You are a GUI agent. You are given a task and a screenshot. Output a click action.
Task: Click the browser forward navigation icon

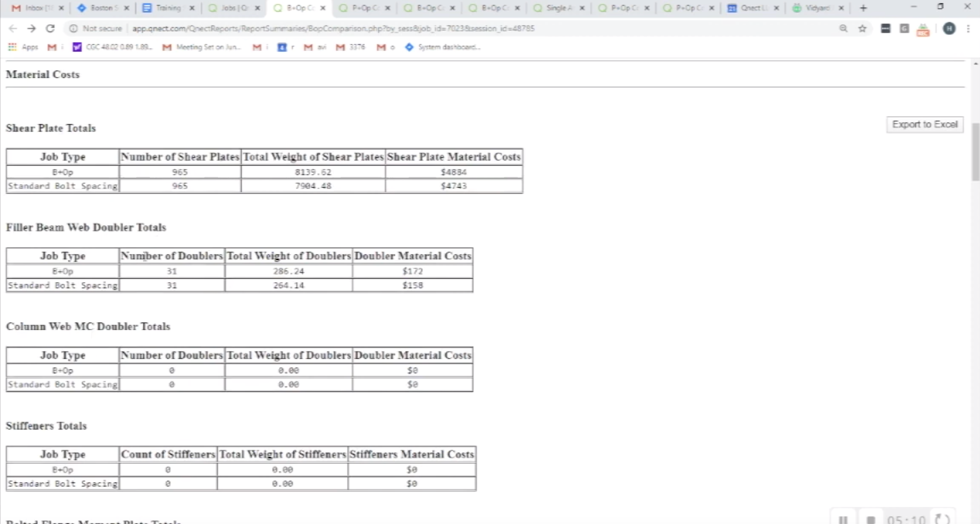coord(32,29)
